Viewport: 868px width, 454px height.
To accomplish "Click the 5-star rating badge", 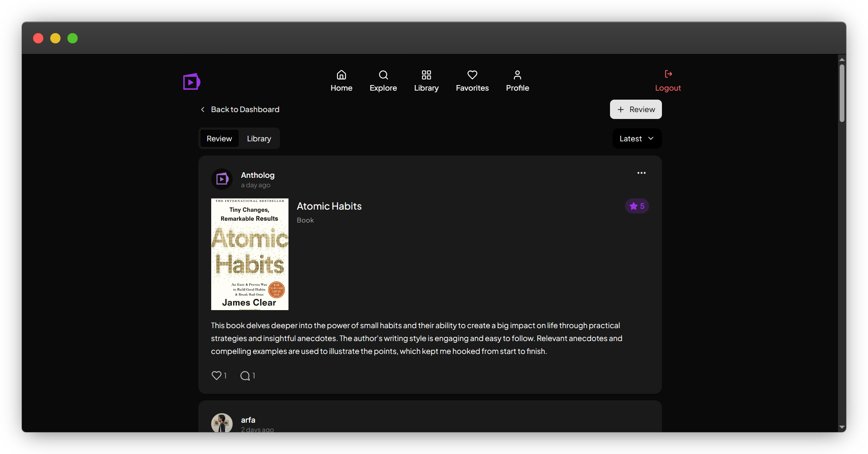I will [x=637, y=206].
